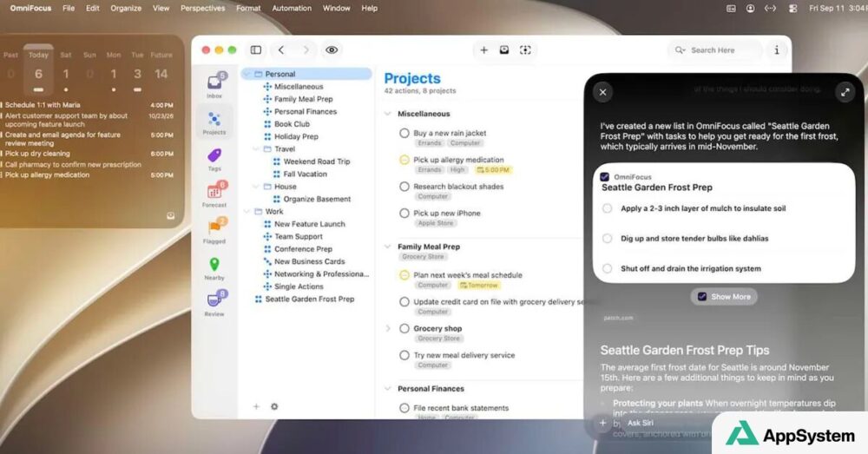The height and width of the screenshot is (454, 868).
Task: Toggle the sidebar visibility button
Action: (x=256, y=49)
